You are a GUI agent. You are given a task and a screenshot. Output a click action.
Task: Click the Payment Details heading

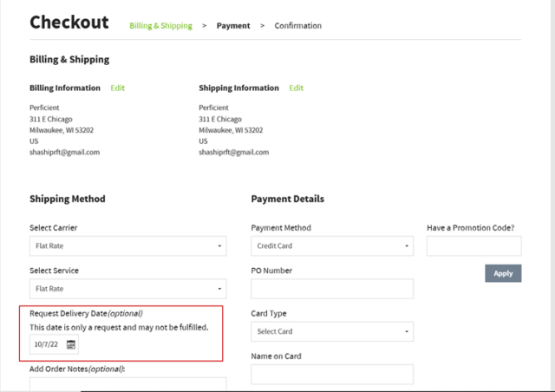[x=287, y=199]
